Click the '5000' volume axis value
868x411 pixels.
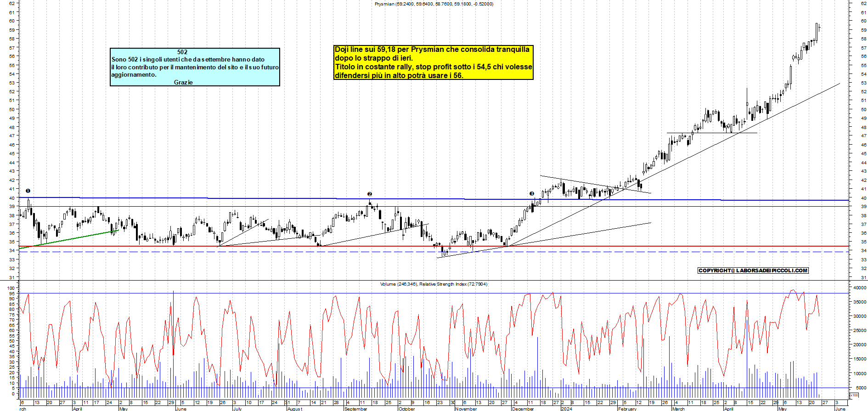861,388
